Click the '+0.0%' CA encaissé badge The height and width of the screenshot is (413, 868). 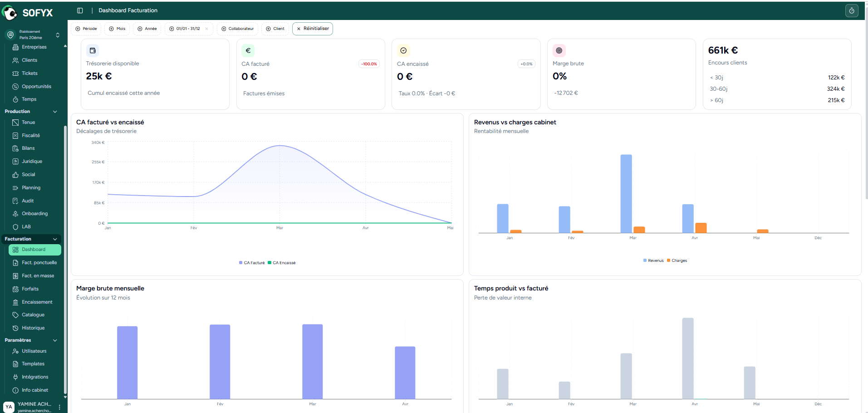pyautogui.click(x=526, y=64)
